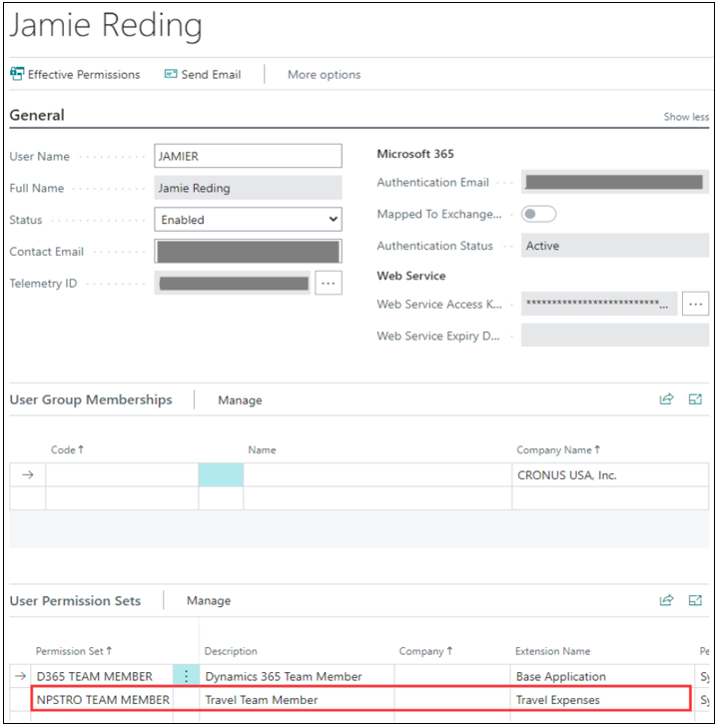The image size is (719, 728).
Task: Click the Full Name field Jamie Reding
Action: click(x=248, y=188)
